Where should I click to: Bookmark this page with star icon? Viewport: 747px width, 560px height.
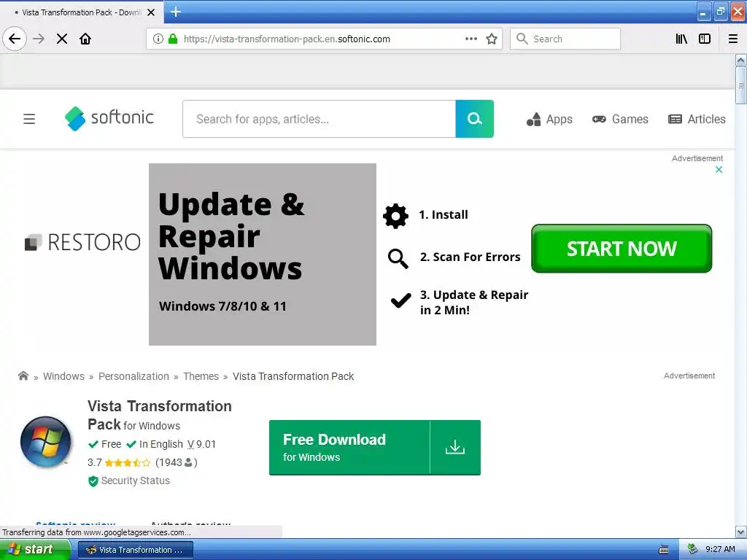[x=492, y=39]
